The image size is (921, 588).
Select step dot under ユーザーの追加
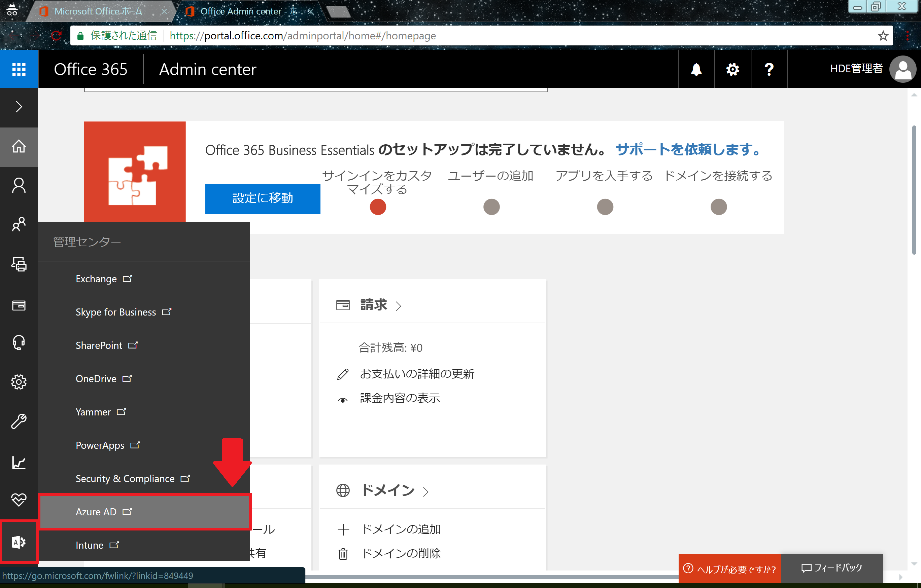pyautogui.click(x=491, y=207)
